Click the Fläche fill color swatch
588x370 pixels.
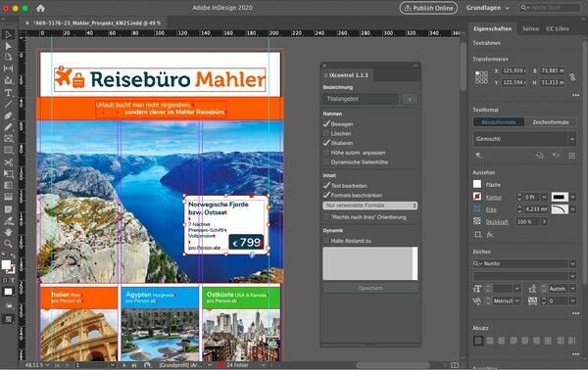(477, 184)
